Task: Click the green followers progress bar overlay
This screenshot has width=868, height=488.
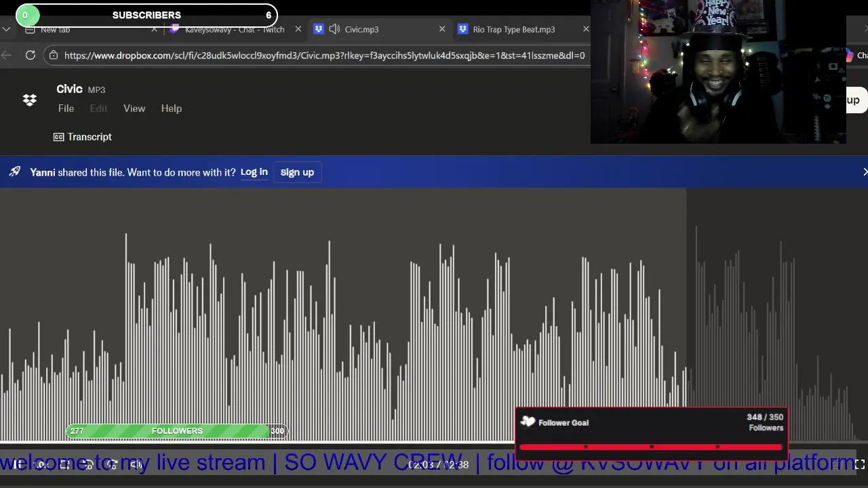Action: pyautogui.click(x=176, y=431)
